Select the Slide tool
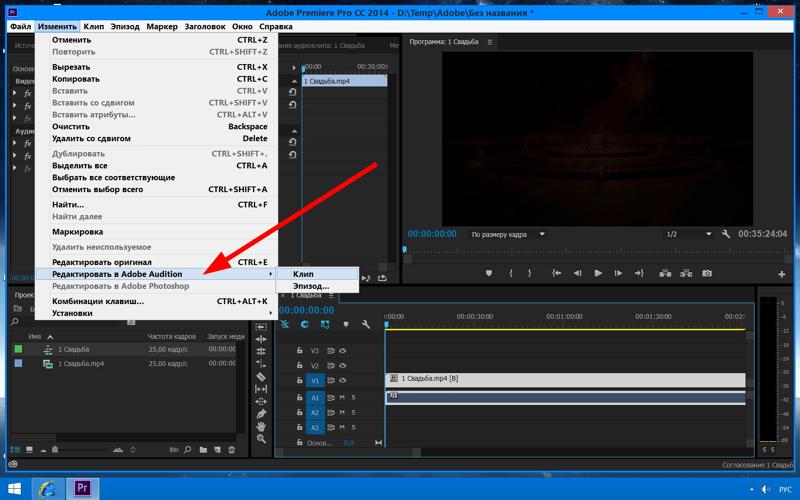 (261, 402)
